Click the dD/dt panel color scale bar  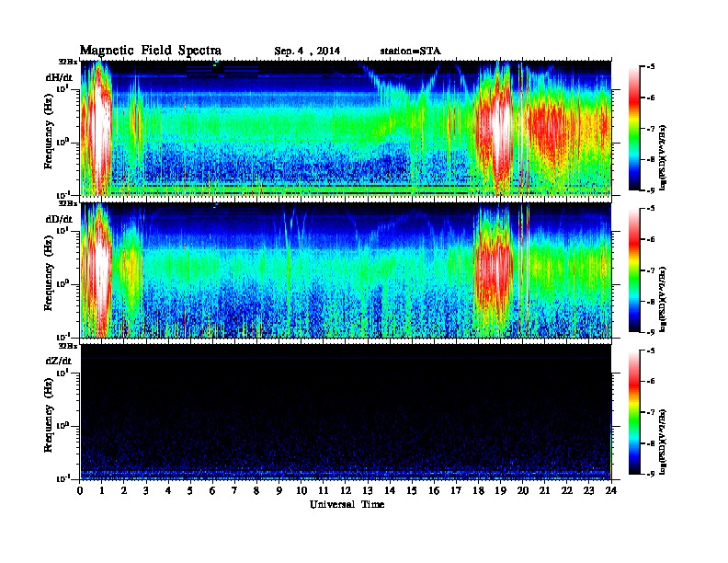click(x=634, y=270)
